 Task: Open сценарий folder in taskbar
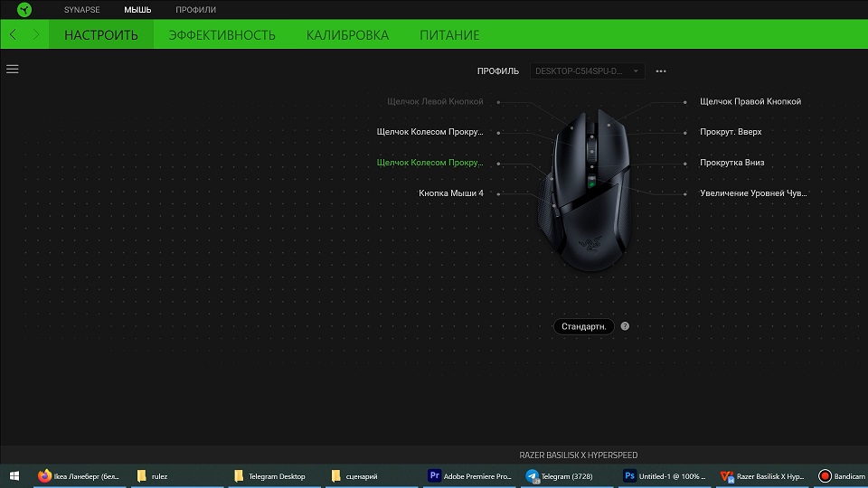coord(372,476)
